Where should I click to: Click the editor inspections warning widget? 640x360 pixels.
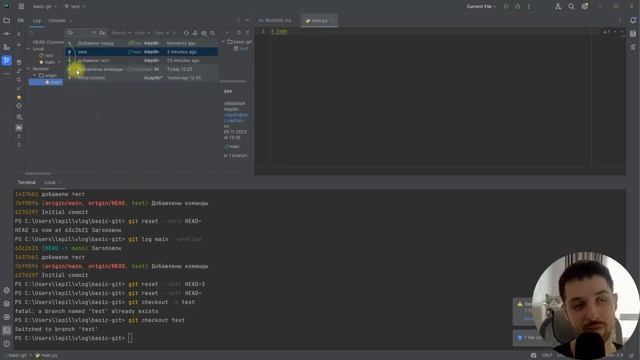point(607,31)
